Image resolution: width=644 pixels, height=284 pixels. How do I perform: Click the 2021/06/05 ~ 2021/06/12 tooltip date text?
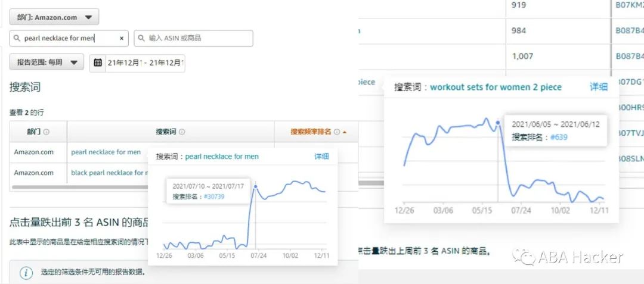pyautogui.click(x=555, y=124)
